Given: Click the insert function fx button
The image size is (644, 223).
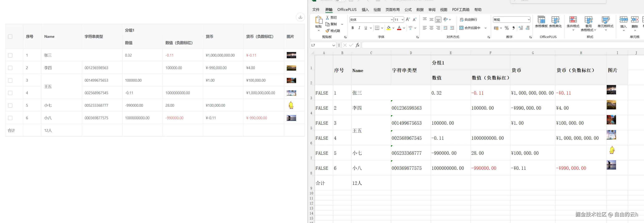Looking at the screenshot, I should pos(357,45).
